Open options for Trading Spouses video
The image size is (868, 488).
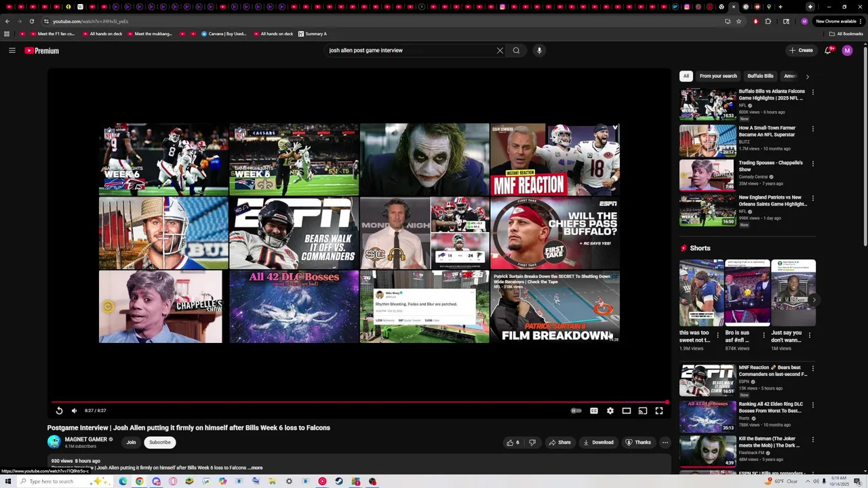pyautogui.click(x=812, y=163)
